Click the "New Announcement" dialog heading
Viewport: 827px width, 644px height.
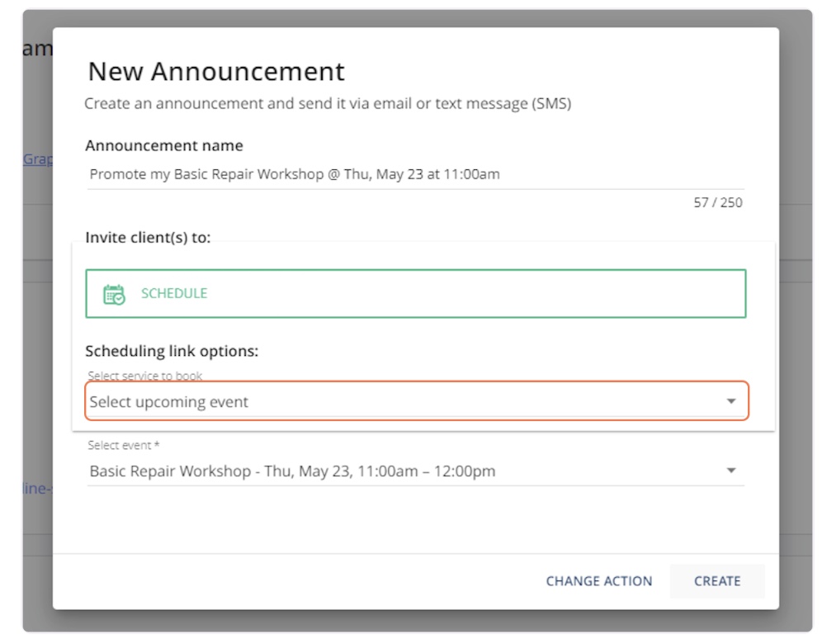[x=216, y=72]
